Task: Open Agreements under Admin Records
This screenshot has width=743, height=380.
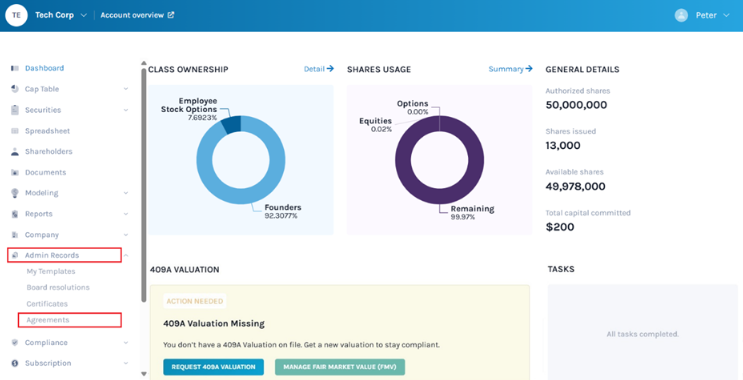Action: click(48, 320)
